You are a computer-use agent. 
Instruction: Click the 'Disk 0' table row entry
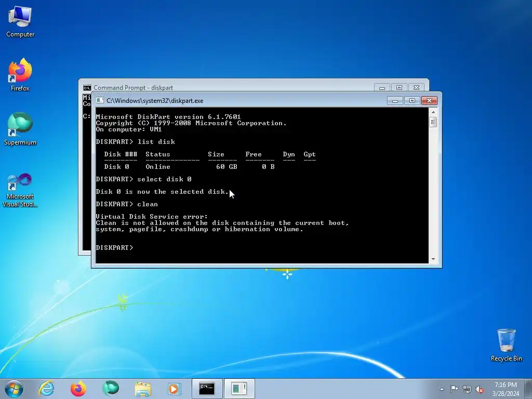coord(116,167)
